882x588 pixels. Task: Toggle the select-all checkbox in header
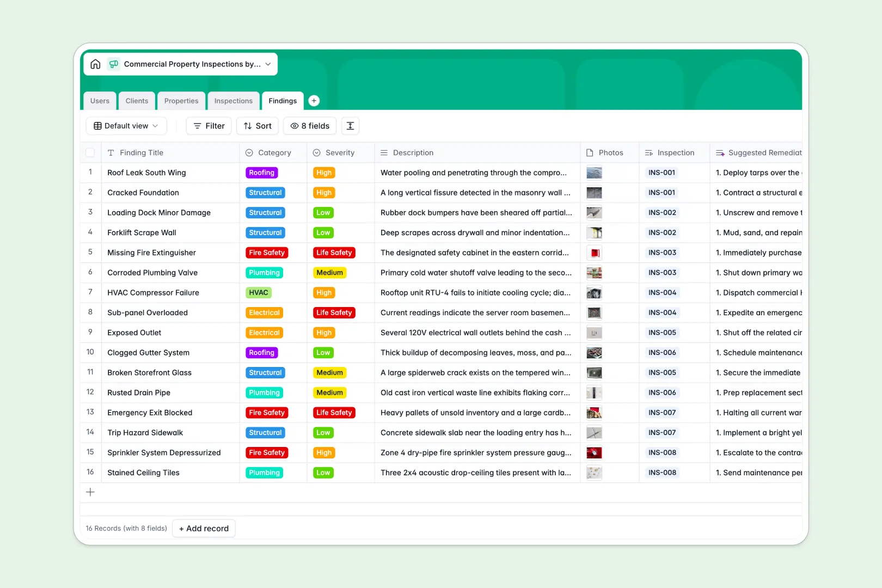click(x=90, y=153)
